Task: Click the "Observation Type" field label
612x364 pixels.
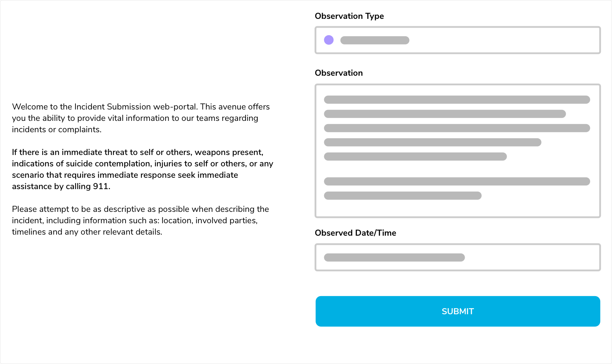Action: click(x=349, y=16)
